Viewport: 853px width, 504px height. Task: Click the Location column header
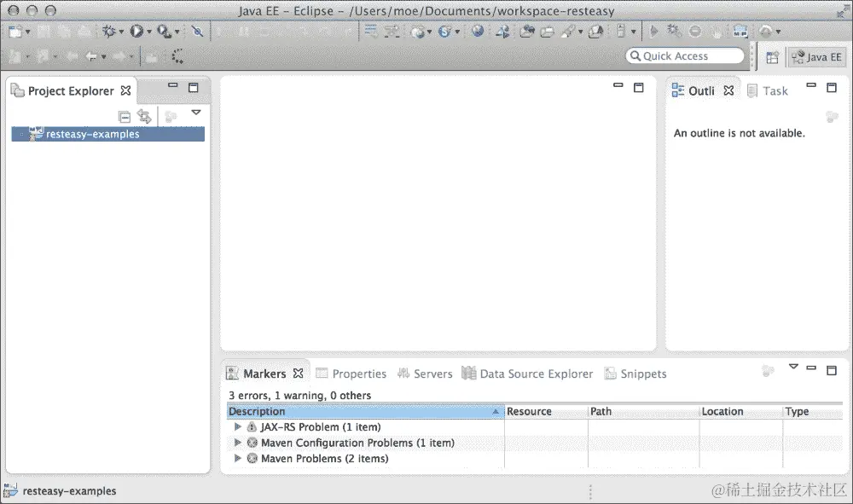point(741,412)
